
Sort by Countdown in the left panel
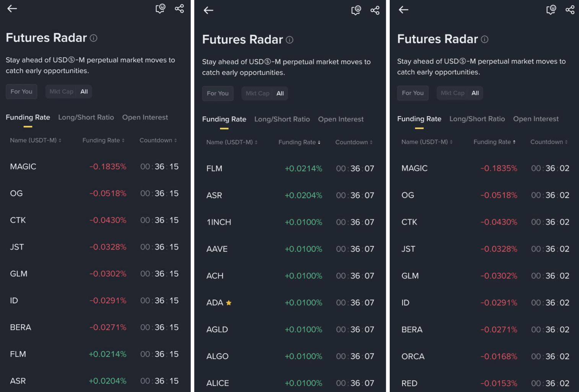point(158,140)
